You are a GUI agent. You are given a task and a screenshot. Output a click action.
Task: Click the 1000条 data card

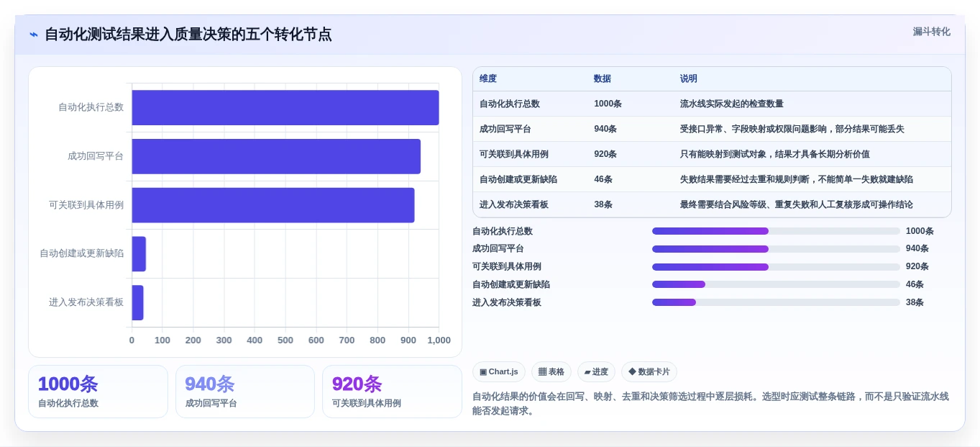pyautogui.click(x=98, y=392)
